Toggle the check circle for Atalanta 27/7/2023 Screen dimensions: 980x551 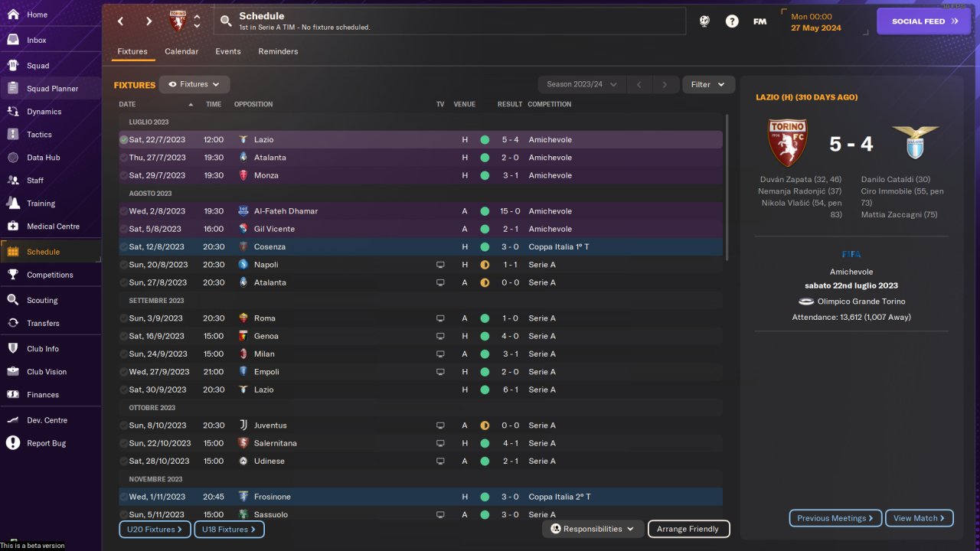pyautogui.click(x=123, y=158)
